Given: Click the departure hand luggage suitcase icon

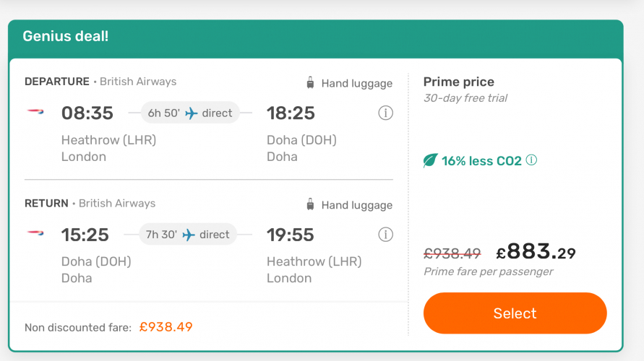Looking at the screenshot, I should click(x=311, y=83).
